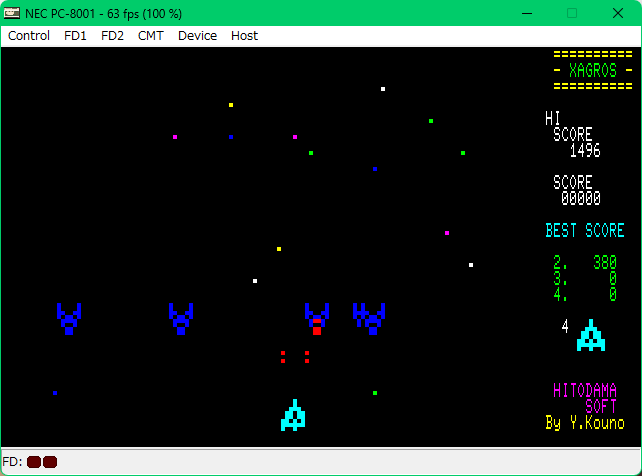Image resolution: width=642 pixels, height=476 pixels.
Task: Click the FD: label in status bar
Action: pyautogui.click(x=12, y=462)
